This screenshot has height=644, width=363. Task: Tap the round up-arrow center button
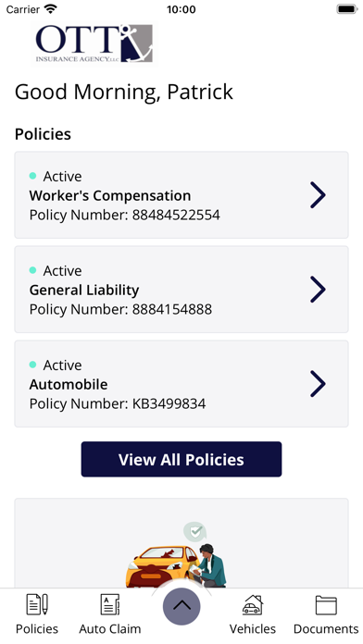click(181, 606)
